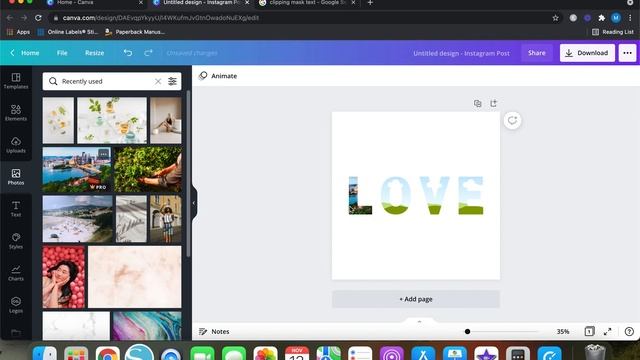Open the Paperback Manus bookmark
This screenshot has width=640, height=360.
[x=135, y=32]
